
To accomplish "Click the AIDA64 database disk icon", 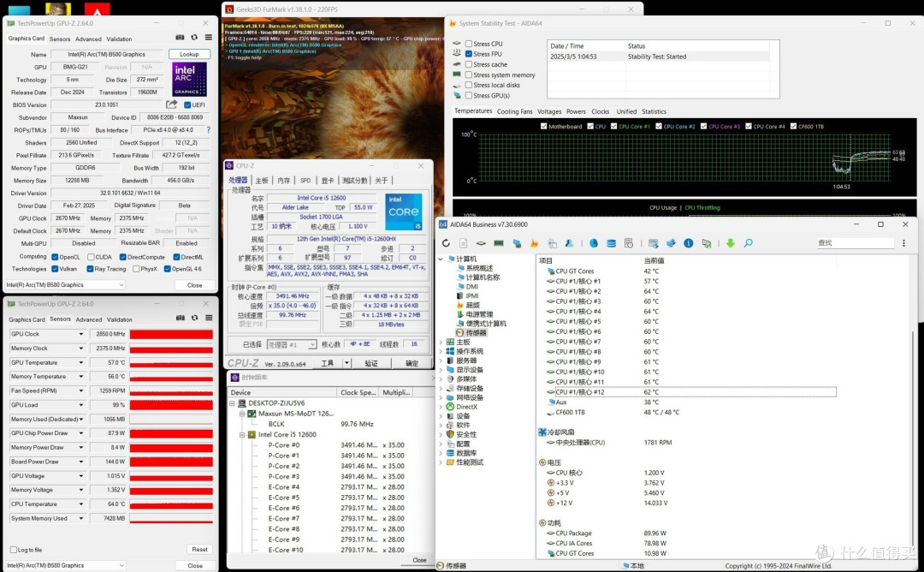I will pyautogui.click(x=611, y=243).
